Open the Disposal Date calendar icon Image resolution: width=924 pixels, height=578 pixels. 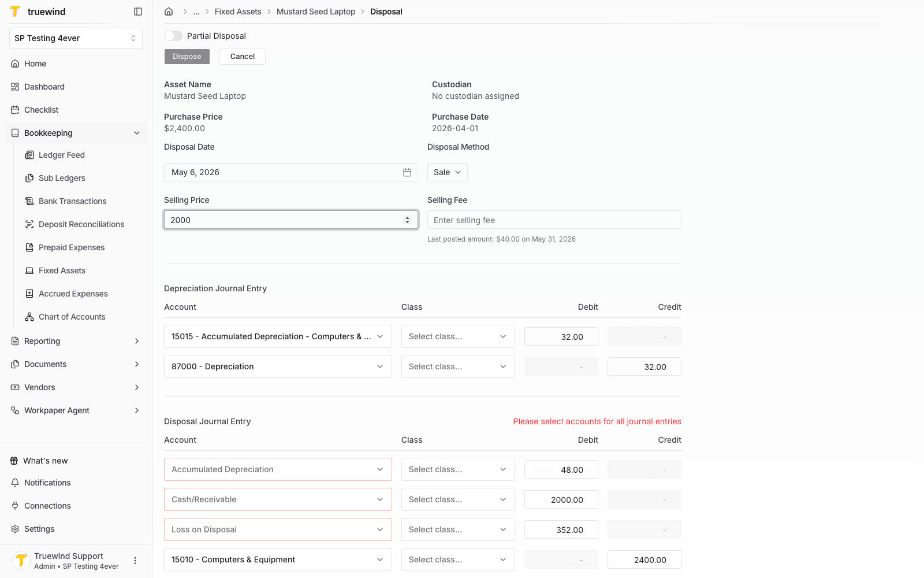click(407, 172)
